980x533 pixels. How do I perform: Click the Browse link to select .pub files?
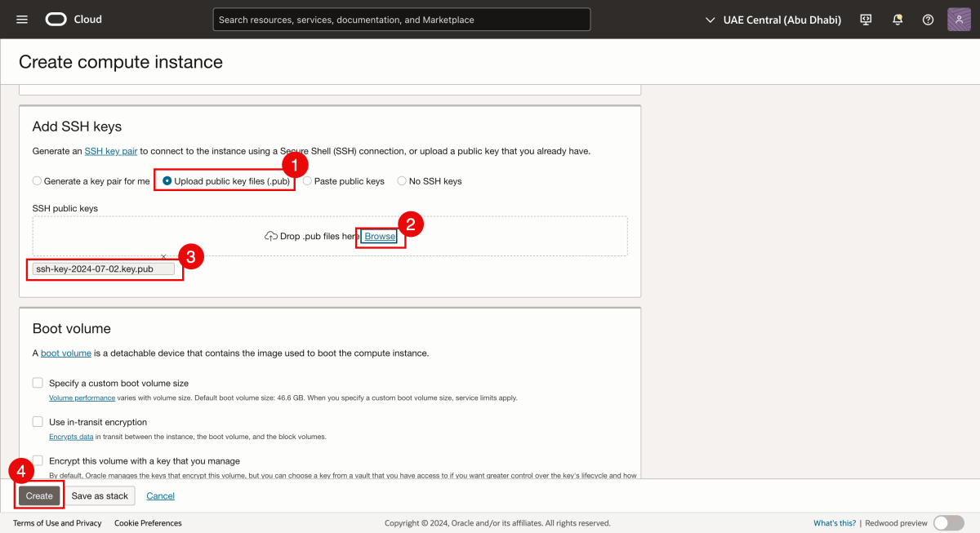pyautogui.click(x=379, y=236)
